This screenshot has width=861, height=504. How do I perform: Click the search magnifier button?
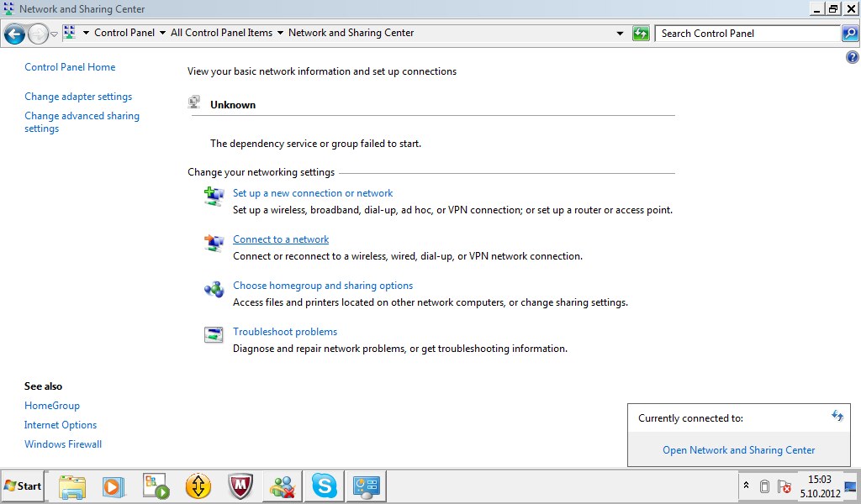tap(850, 34)
